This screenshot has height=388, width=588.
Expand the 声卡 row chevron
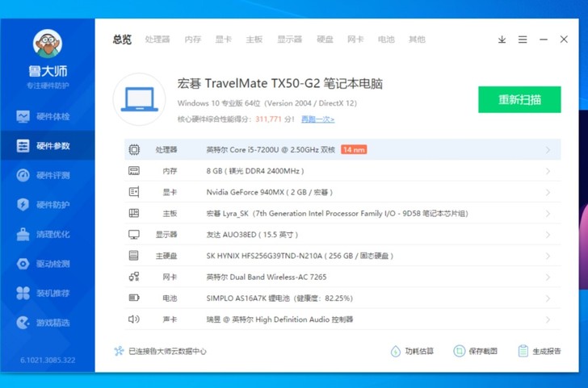(548, 319)
